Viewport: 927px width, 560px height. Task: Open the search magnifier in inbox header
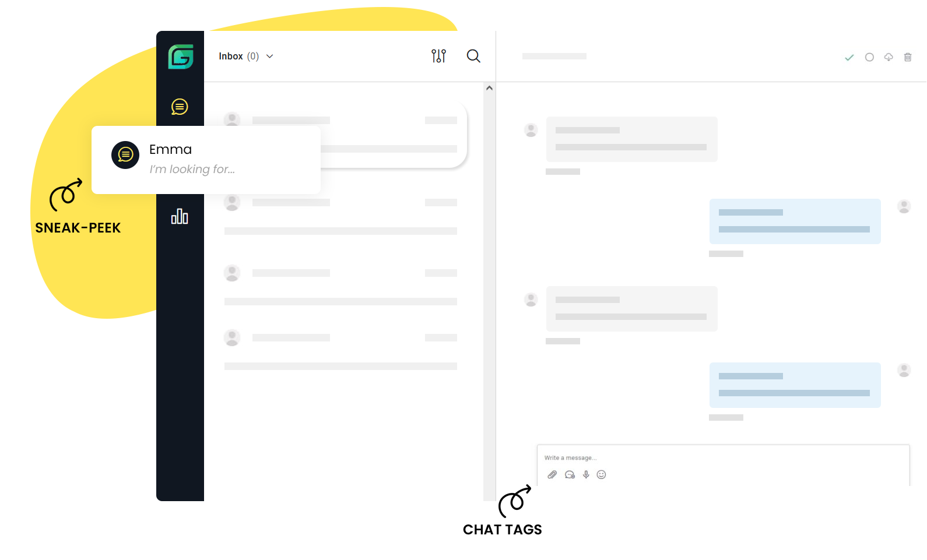[x=473, y=56]
